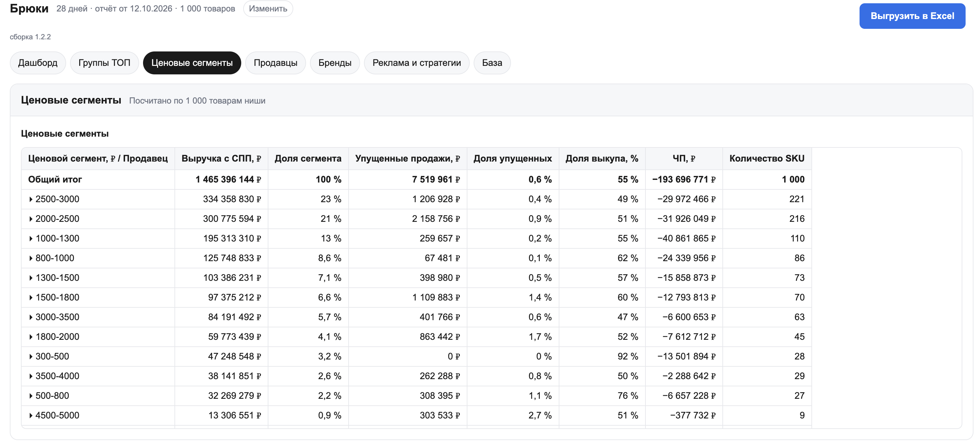
Task: Open the Реклама и стратегии tab
Action: point(417,63)
